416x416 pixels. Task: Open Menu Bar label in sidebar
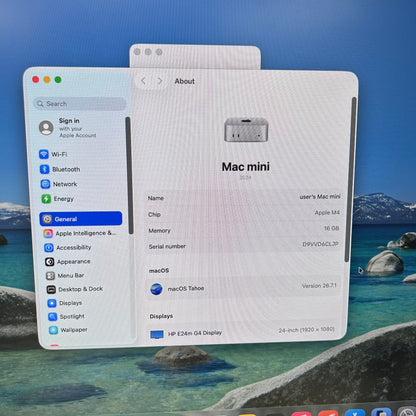(71, 276)
